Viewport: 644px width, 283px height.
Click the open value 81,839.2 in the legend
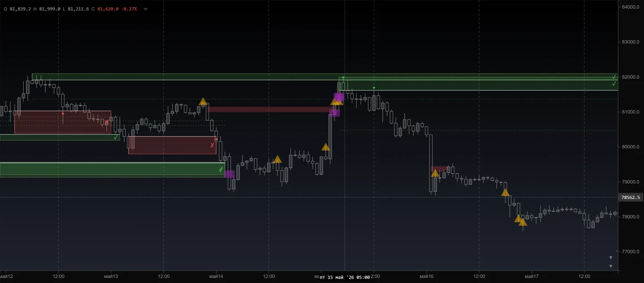point(20,9)
